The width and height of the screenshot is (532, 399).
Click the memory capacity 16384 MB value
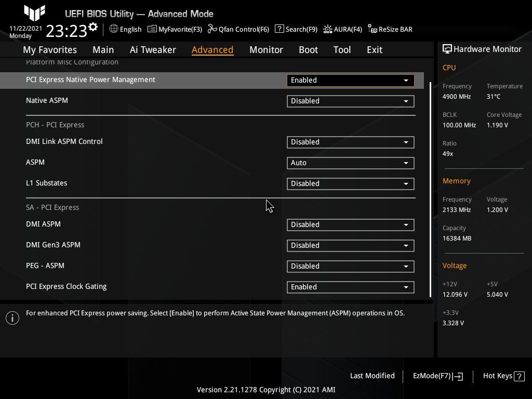click(457, 238)
